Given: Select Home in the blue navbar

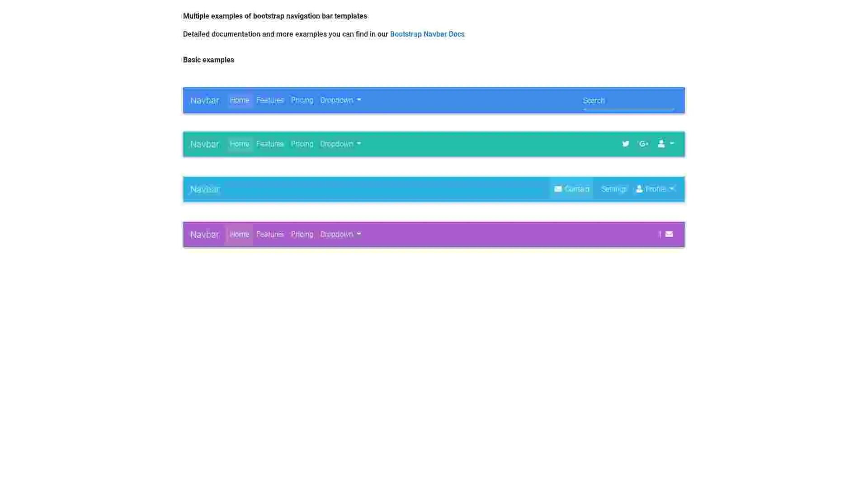Looking at the screenshot, I should tap(239, 100).
